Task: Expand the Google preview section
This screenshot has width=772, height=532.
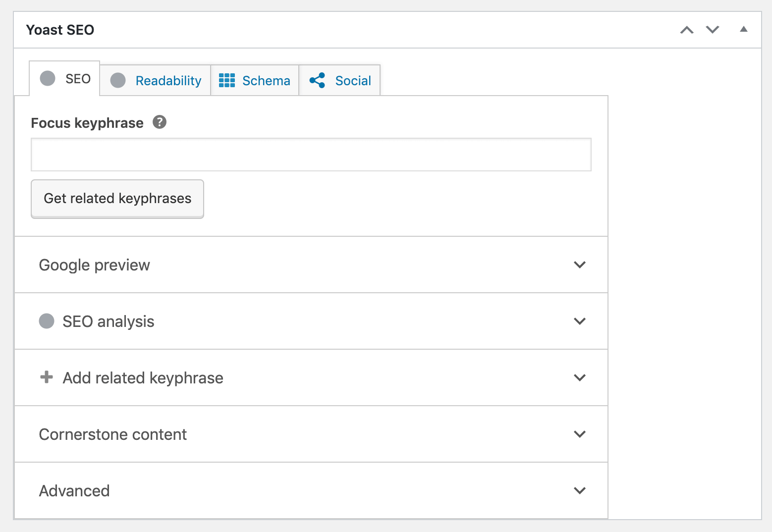Action: [x=311, y=265]
